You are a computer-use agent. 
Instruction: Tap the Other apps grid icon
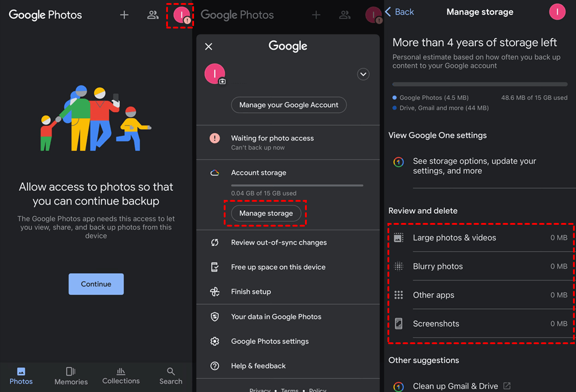pos(398,295)
